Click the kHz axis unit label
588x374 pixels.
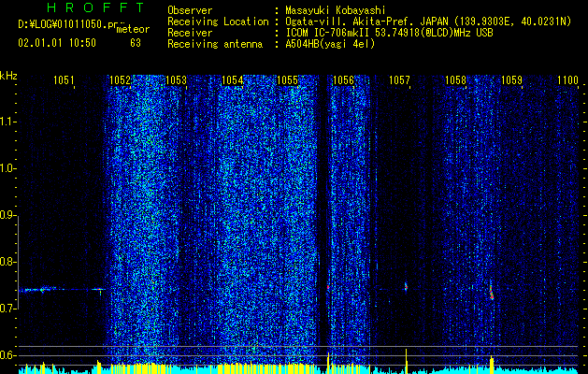(x=8, y=76)
